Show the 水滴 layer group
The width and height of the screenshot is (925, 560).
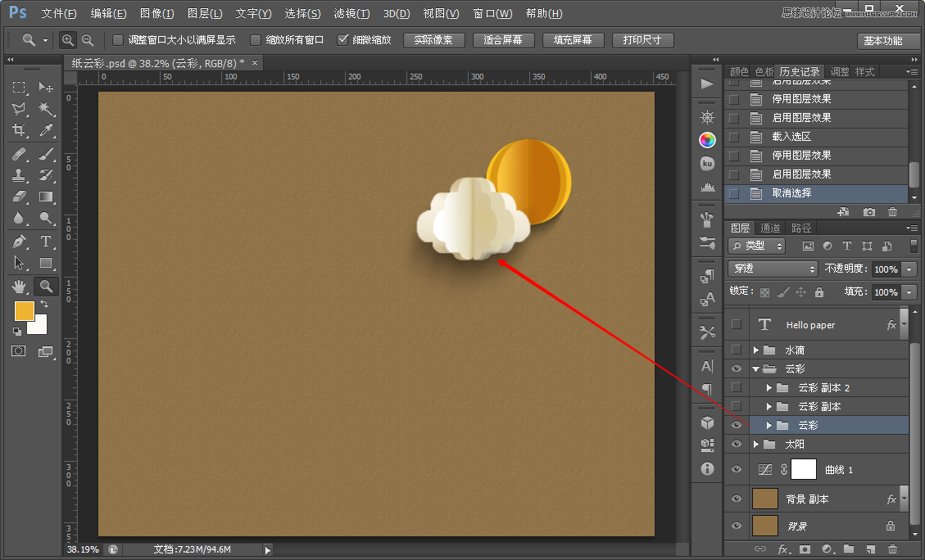point(737,350)
